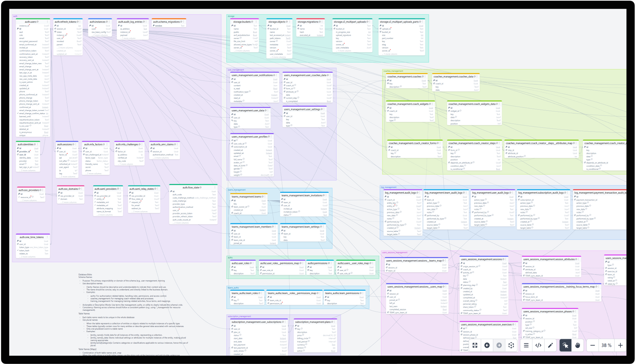Click notes icon on teams_management.team_invitations header
635x364 pixels.
click(x=324, y=195)
